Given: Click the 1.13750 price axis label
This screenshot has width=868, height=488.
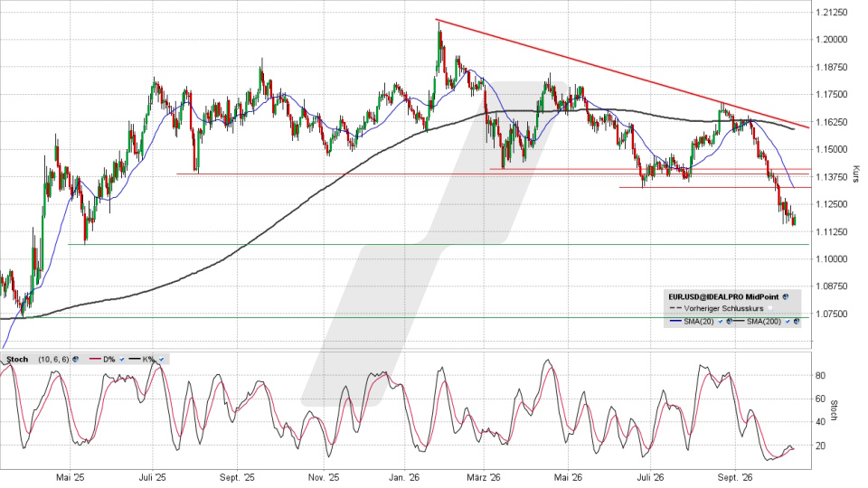Looking at the screenshot, I should click(x=832, y=177).
